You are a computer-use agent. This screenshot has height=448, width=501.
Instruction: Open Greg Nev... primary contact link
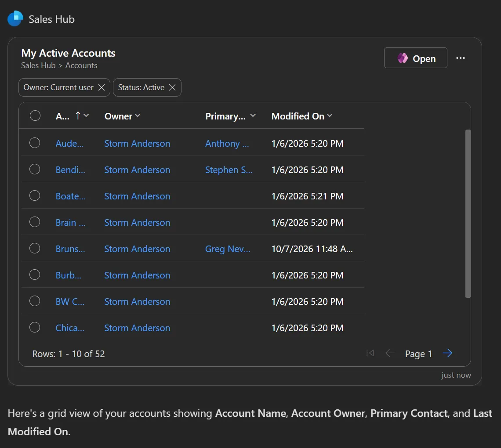228,249
